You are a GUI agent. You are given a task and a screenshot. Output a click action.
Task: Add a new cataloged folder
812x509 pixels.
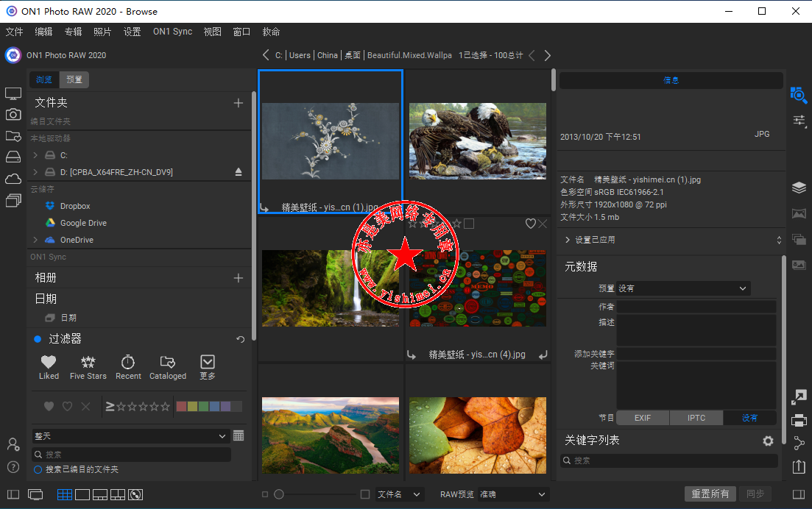(239, 103)
